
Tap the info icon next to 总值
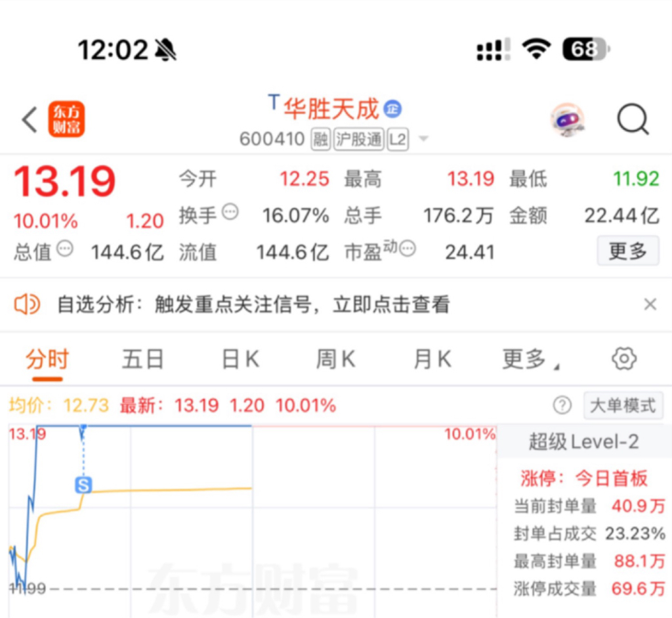[x=65, y=249]
